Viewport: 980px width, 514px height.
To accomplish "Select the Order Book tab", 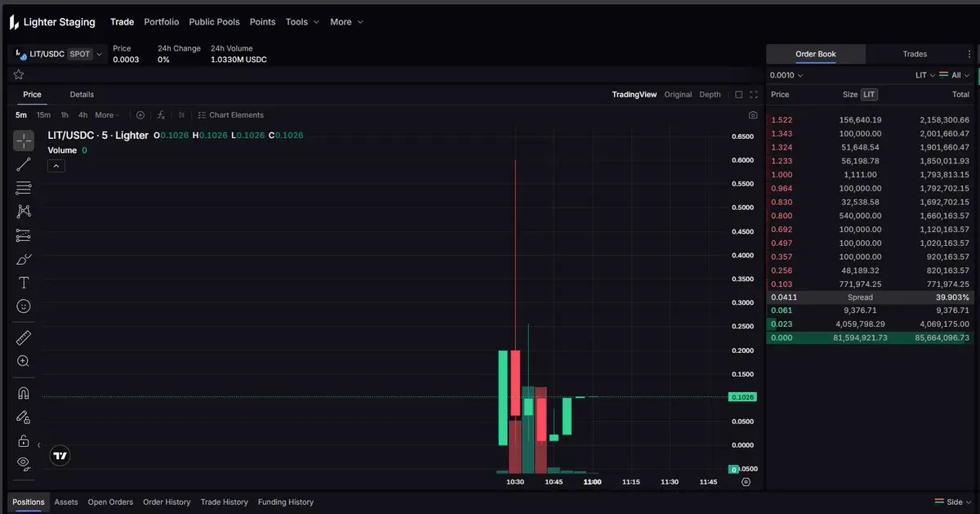I will tap(816, 54).
